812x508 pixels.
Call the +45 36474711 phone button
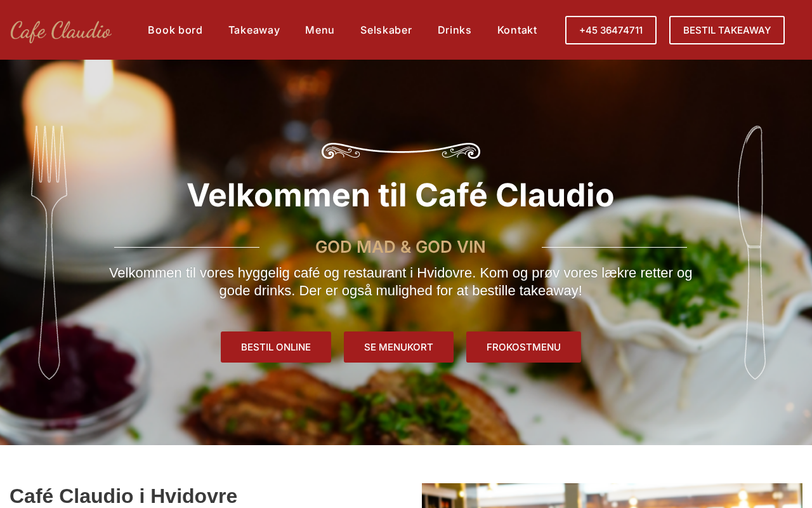click(x=611, y=30)
